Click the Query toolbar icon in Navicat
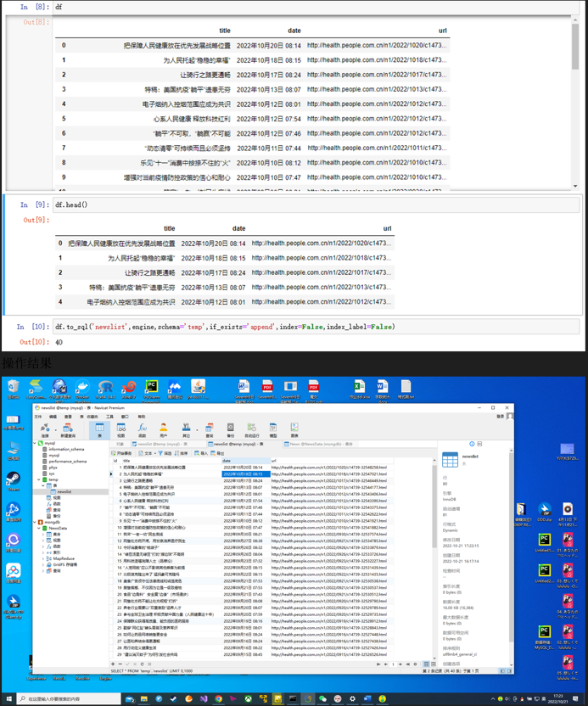The height and width of the screenshot is (706, 588). tap(210, 429)
